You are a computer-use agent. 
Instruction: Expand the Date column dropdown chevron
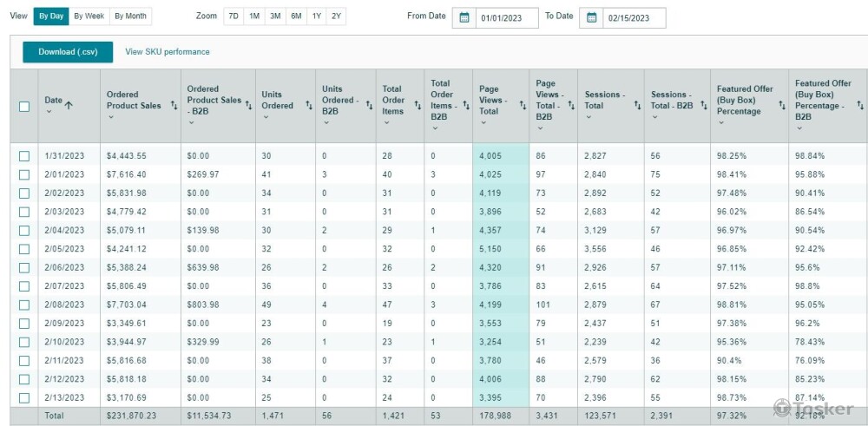[49, 112]
